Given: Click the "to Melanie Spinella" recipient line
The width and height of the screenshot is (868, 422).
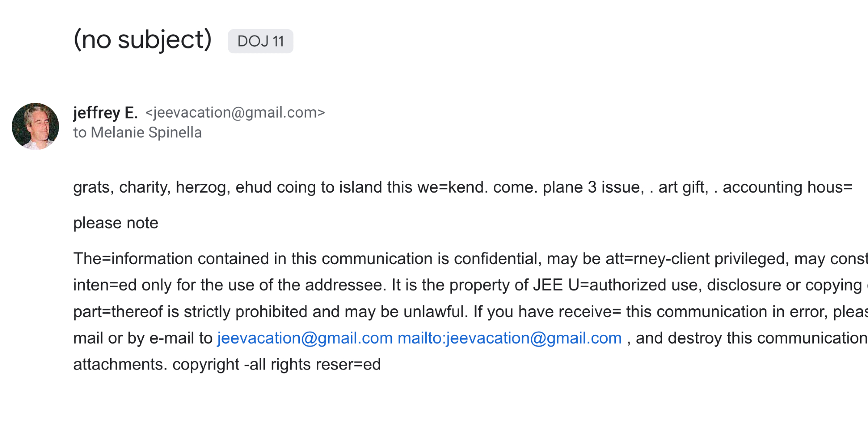Looking at the screenshot, I should click(x=137, y=132).
